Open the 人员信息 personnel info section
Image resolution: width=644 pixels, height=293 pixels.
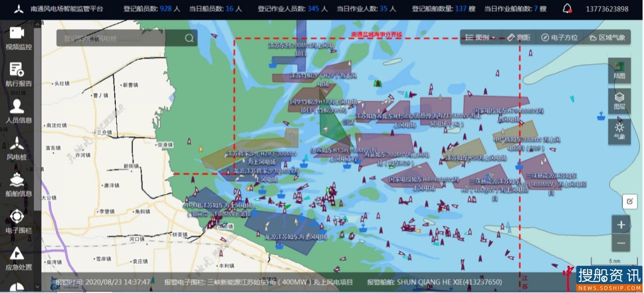click(18, 111)
